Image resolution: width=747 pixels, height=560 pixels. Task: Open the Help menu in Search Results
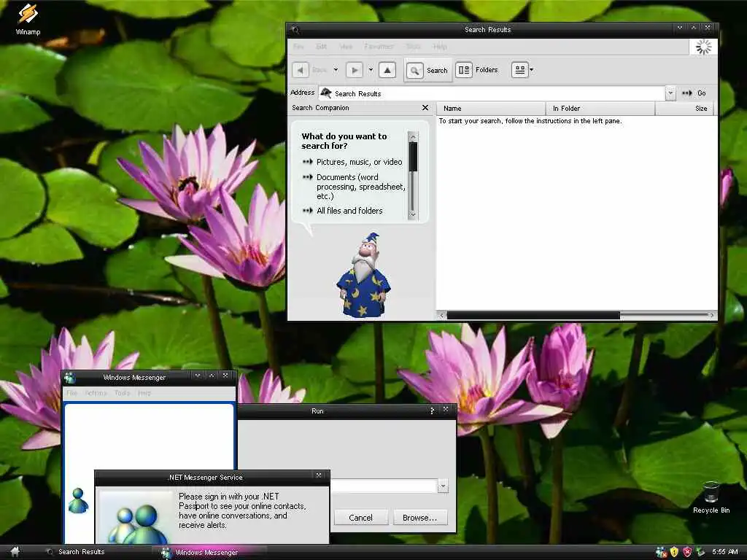440,47
